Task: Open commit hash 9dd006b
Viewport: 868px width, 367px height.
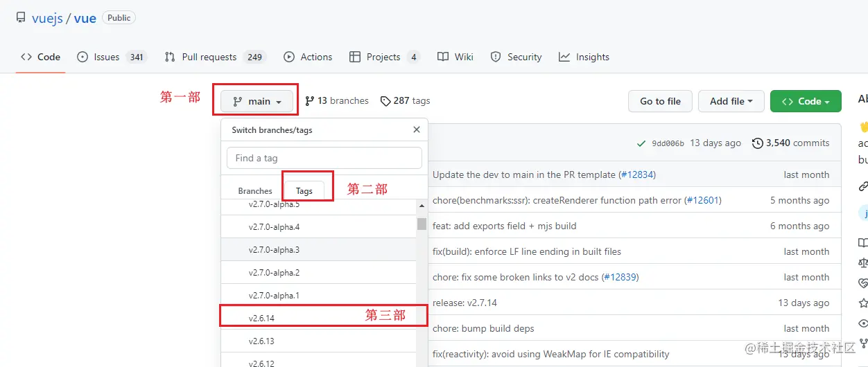Action: tap(668, 143)
